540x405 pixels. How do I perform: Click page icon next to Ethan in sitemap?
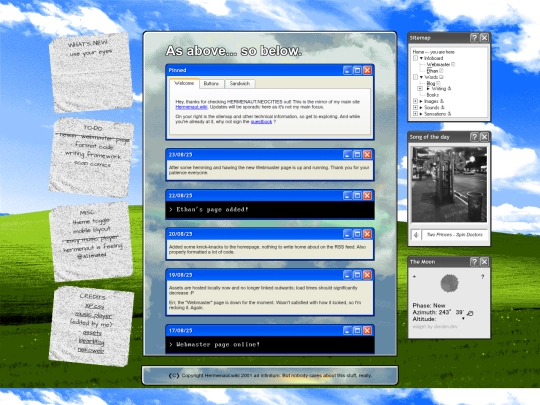click(441, 71)
